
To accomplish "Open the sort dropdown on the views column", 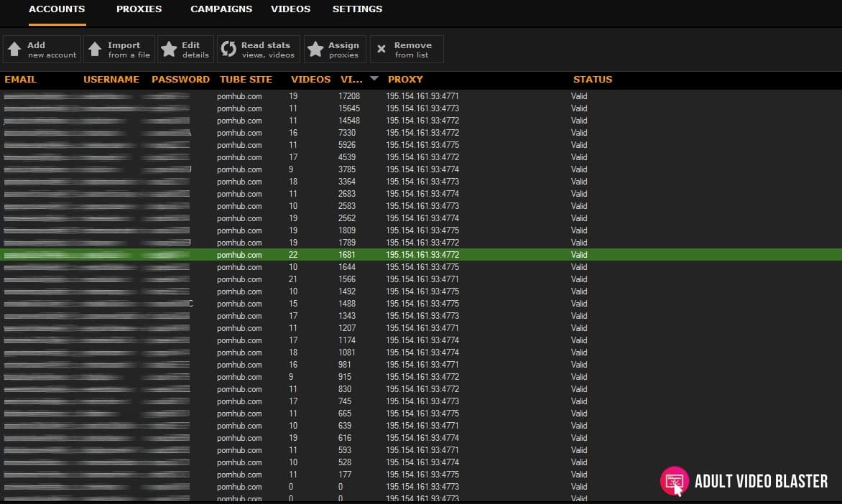I will (374, 79).
